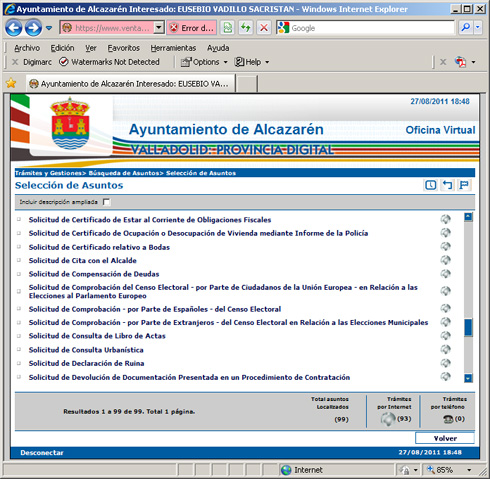Refresh the page with green arrows icon
This screenshot has width=490, height=479.
pyautogui.click(x=246, y=28)
